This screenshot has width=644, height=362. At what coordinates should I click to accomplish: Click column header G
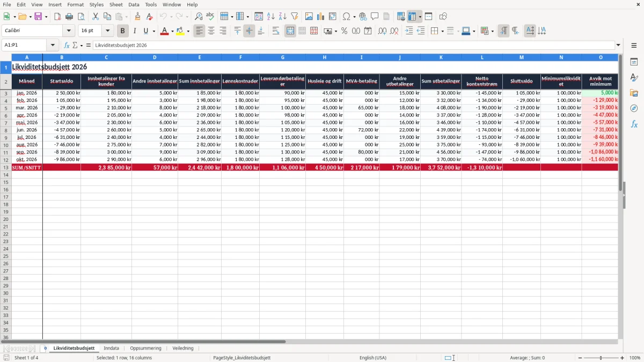point(282,57)
